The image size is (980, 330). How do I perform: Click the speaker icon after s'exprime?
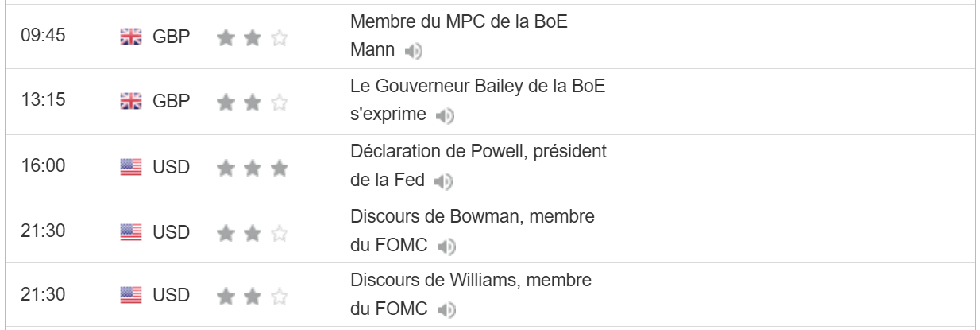click(445, 117)
